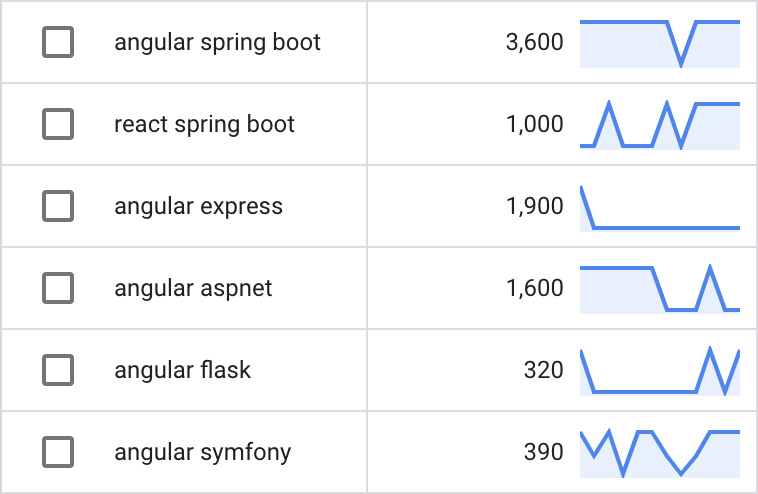Select the angular express keyword text
Screen dimensions: 758x494
click(x=199, y=206)
